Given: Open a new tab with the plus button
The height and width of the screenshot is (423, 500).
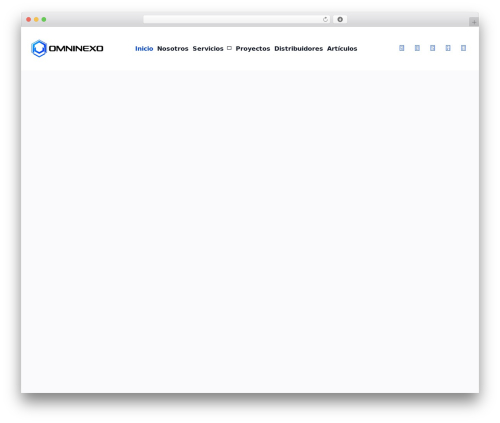Looking at the screenshot, I should tap(474, 22).
